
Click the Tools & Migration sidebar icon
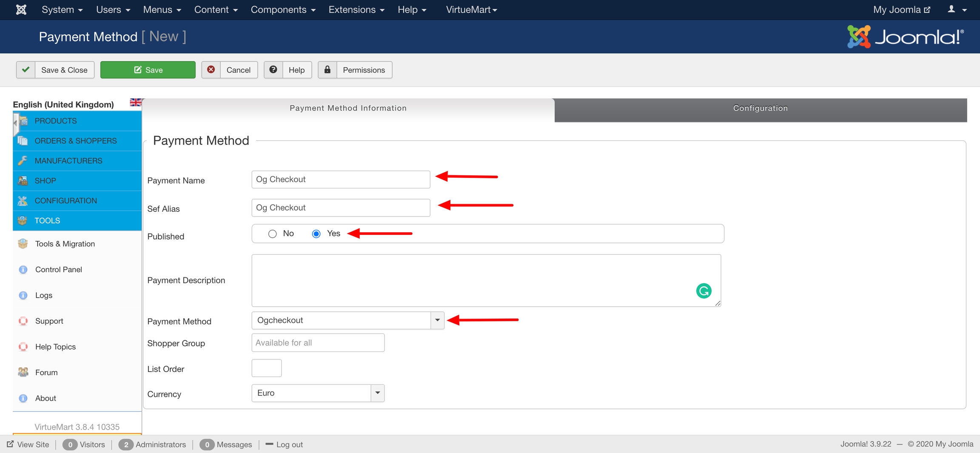click(x=23, y=244)
